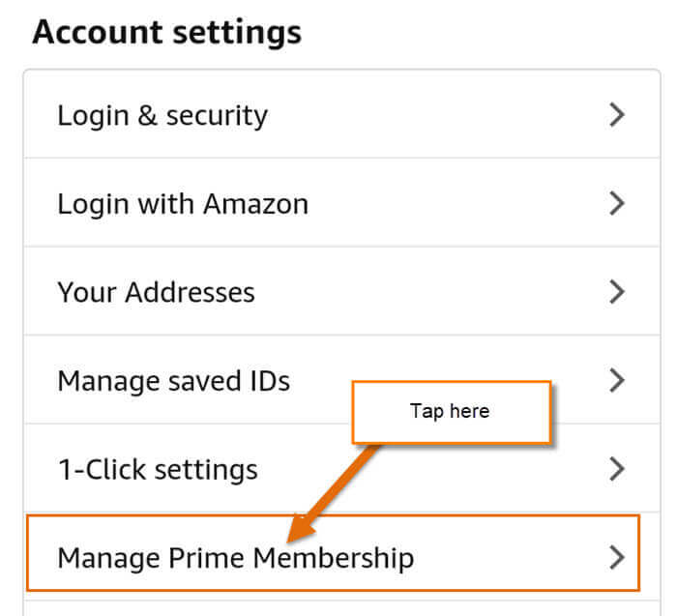
Task: Tap the 1-Click settings right arrow
Action: (x=617, y=469)
